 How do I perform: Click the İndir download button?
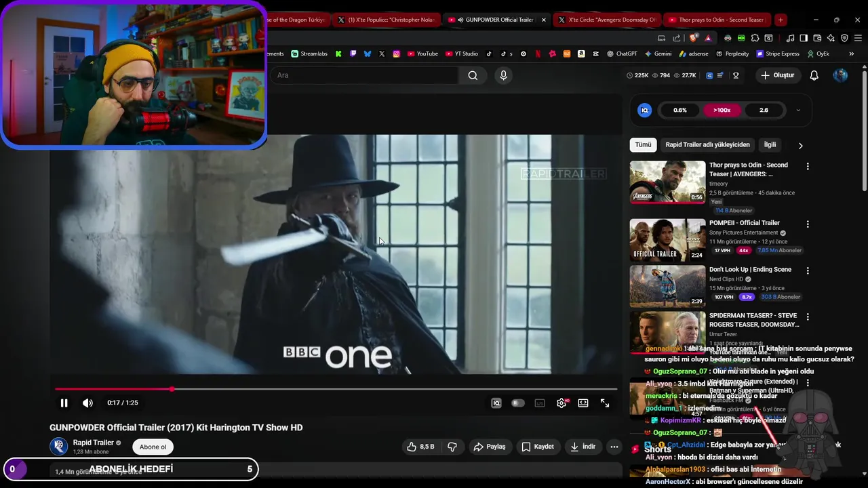[x=583, y=447]
